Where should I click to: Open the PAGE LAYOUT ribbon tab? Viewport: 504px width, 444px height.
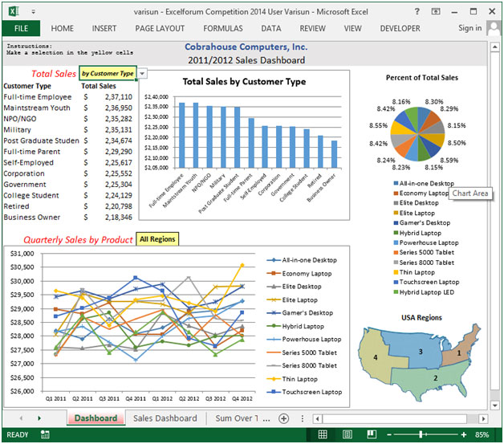159,28
